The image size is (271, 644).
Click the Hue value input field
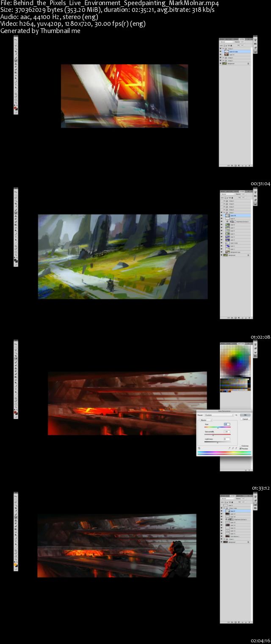coord(227,424)
